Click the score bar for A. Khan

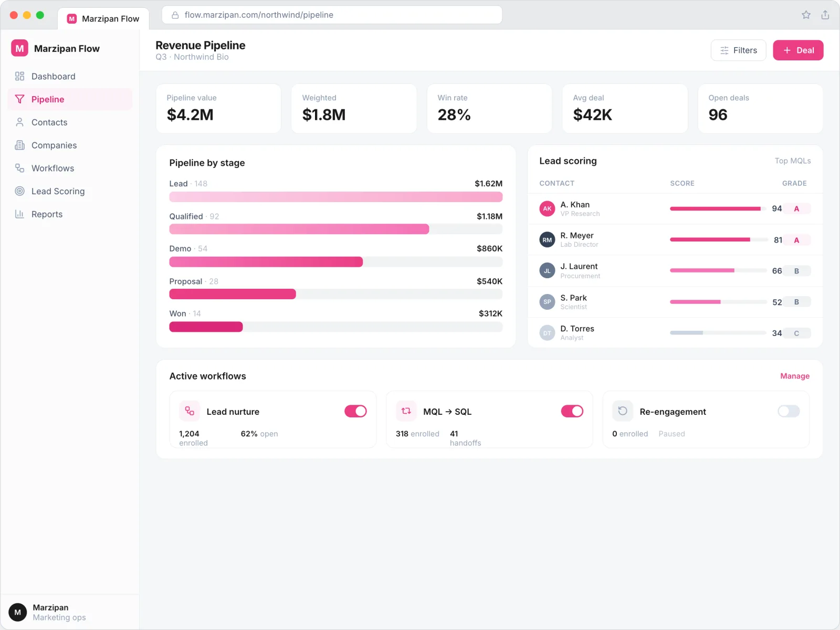[x=719, y=208]
